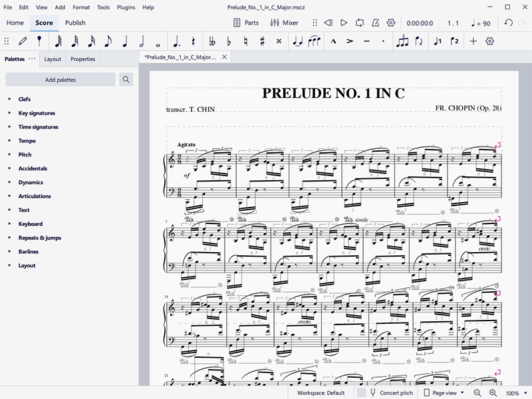Select the quarter note duration
532x399 pixels.
(x=125, y=41)
